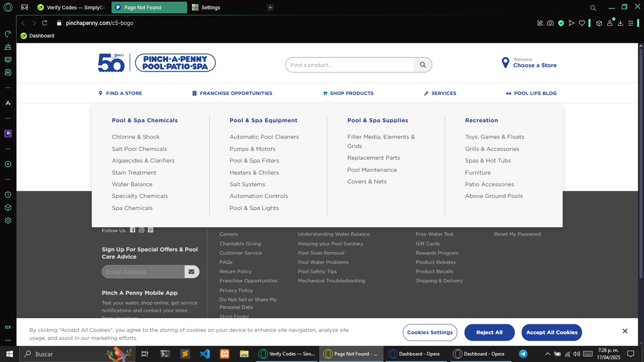
Task: Open SHOP PRODUCTS menu
Action: [x=348, y=93]
